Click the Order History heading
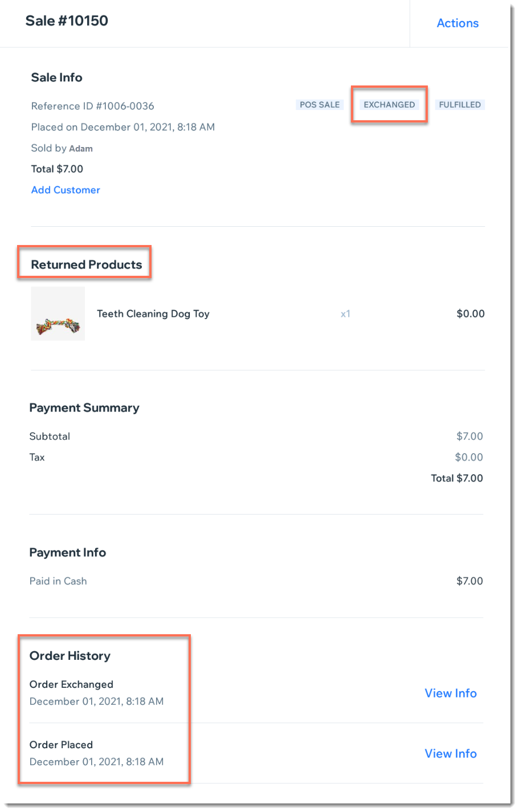The height and width of the screenshot is (812, 519). (70, 656)
